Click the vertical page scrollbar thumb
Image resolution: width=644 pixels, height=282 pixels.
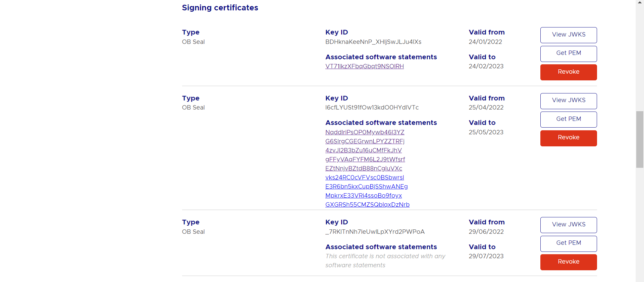pos(640,139)
